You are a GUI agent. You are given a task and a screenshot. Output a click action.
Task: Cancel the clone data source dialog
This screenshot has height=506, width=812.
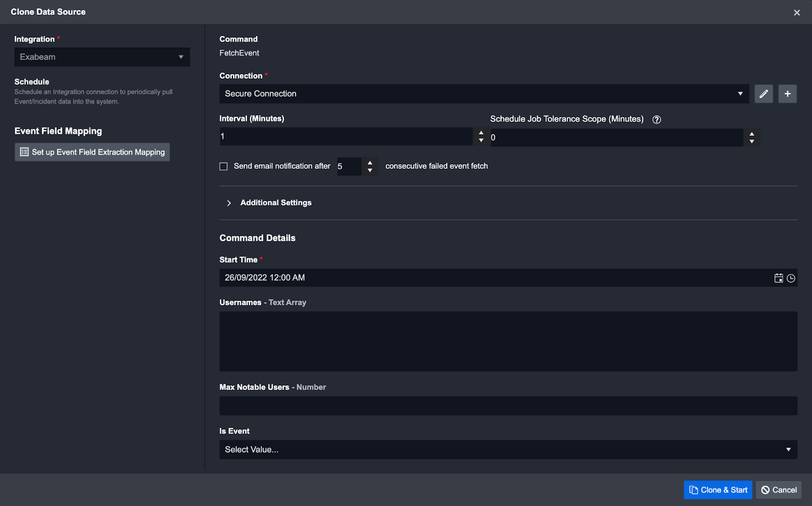point(779,490)
